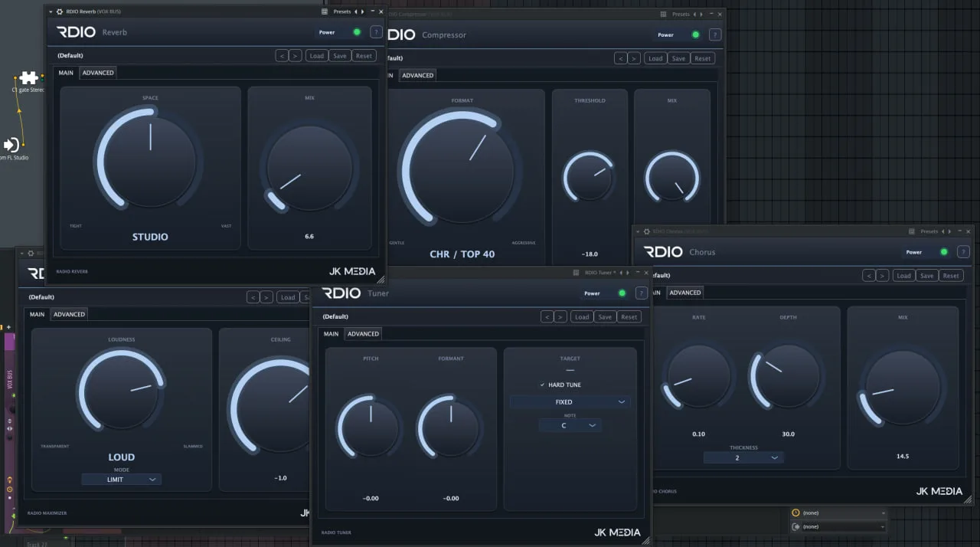
Task: Uncheck the Hard Tune checkbox
Action: click(x=543, y=385)
